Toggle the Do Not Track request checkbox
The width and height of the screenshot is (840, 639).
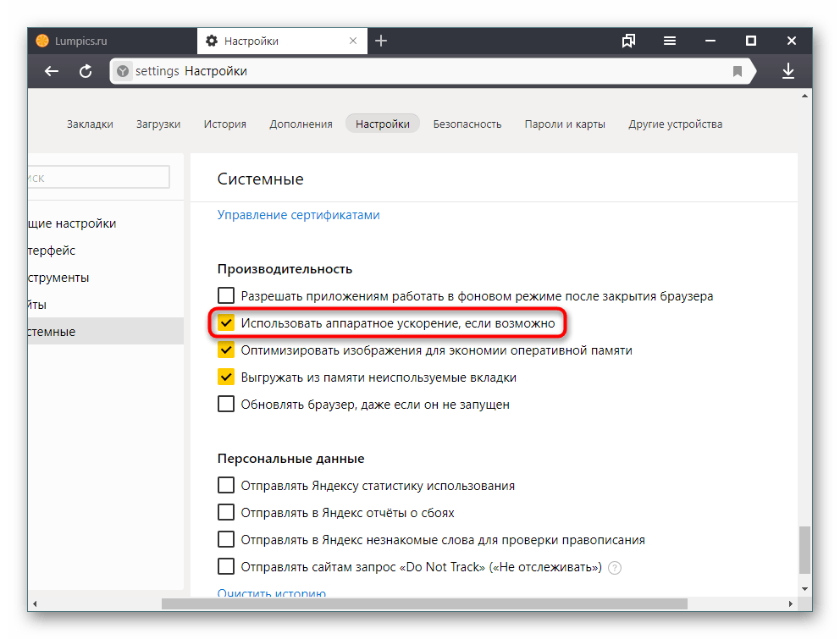[x=226, y=567]
